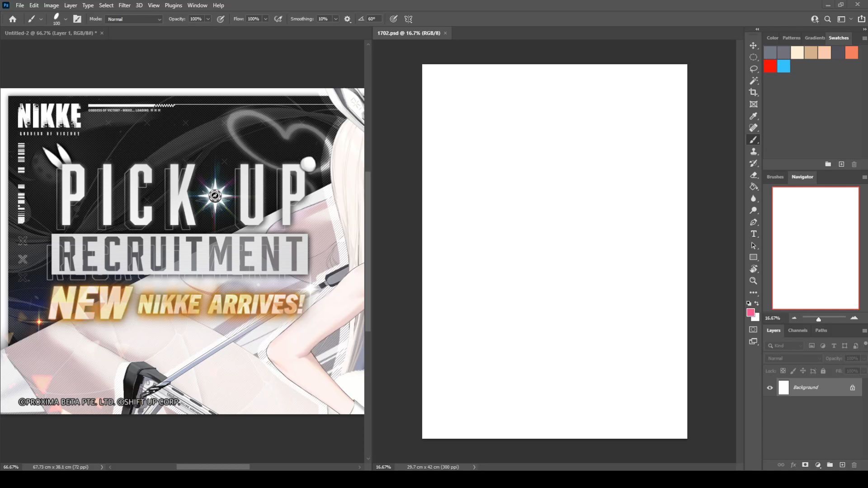Switch to the Channels tab
Screen dimensions: 868x488
[797, 330]
